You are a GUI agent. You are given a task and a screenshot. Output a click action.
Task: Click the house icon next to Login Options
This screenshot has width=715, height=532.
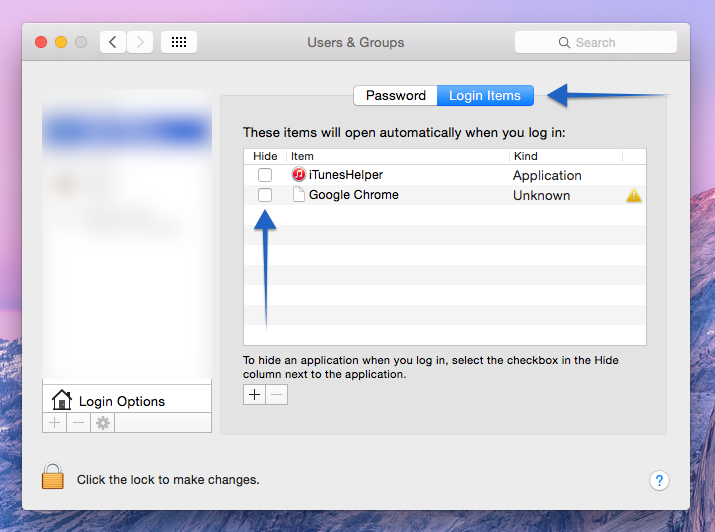pyautogui.click(x=62, y=400)
